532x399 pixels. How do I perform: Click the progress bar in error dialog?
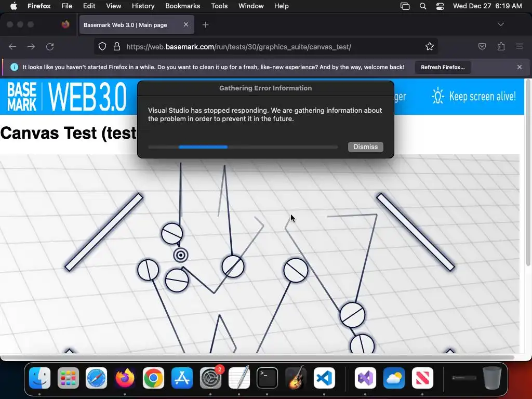pos(243,147)
